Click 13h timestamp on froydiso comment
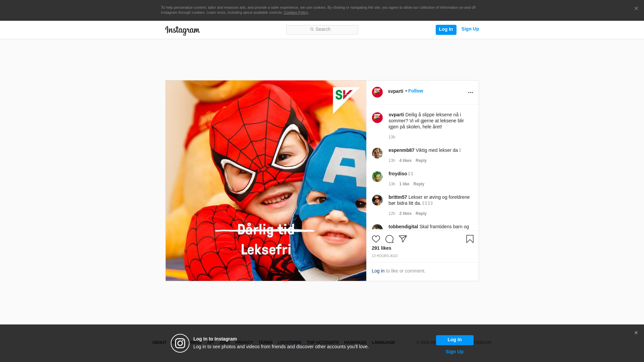Viewport: 644px width, 362px height. [x=392, y=184]
